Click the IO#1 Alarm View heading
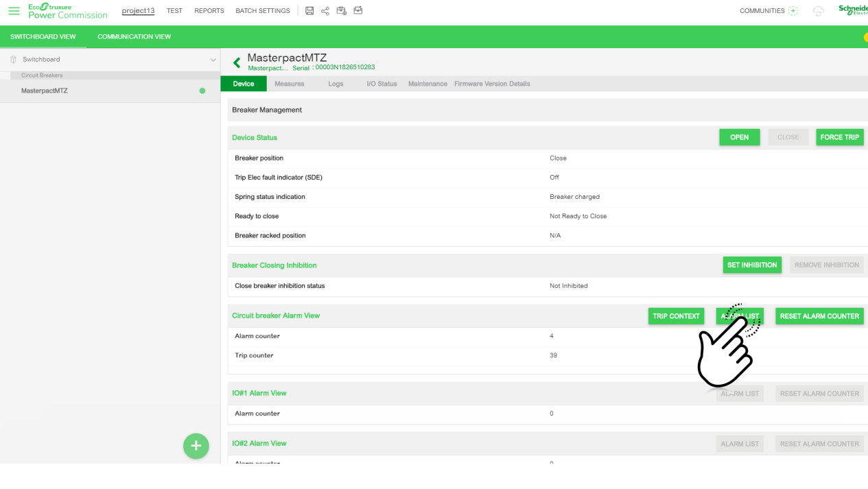 pos(259,394)
